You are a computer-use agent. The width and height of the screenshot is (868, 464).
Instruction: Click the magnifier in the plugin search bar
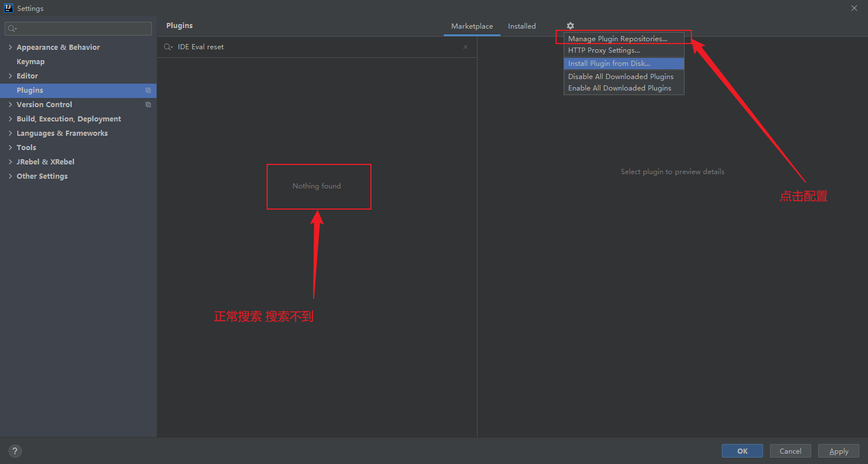[167, 46]
